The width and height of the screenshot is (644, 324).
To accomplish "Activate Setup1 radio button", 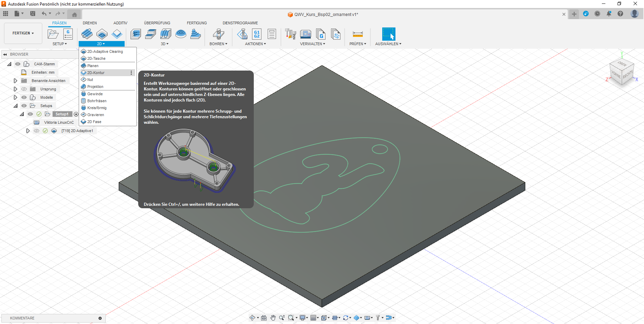I will coord(76,114).
